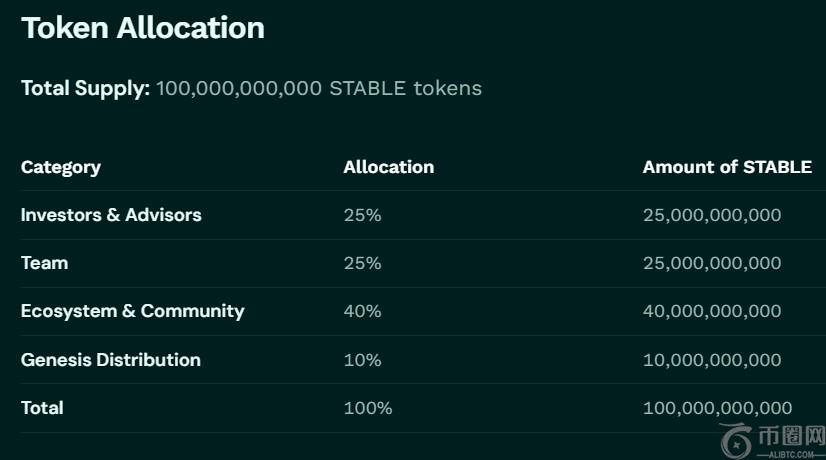Click the 40% allocation value
Image resolution: width=826 pixels, height=460 pixels.
362,311
